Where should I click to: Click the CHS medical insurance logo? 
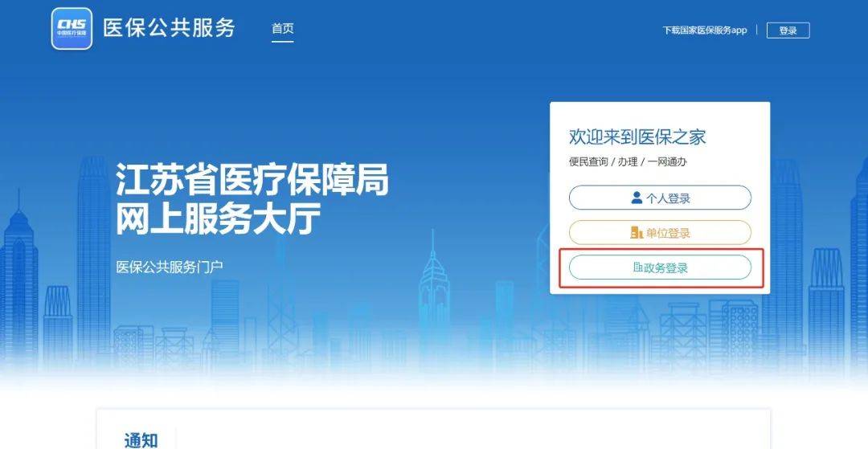(72, 29)
